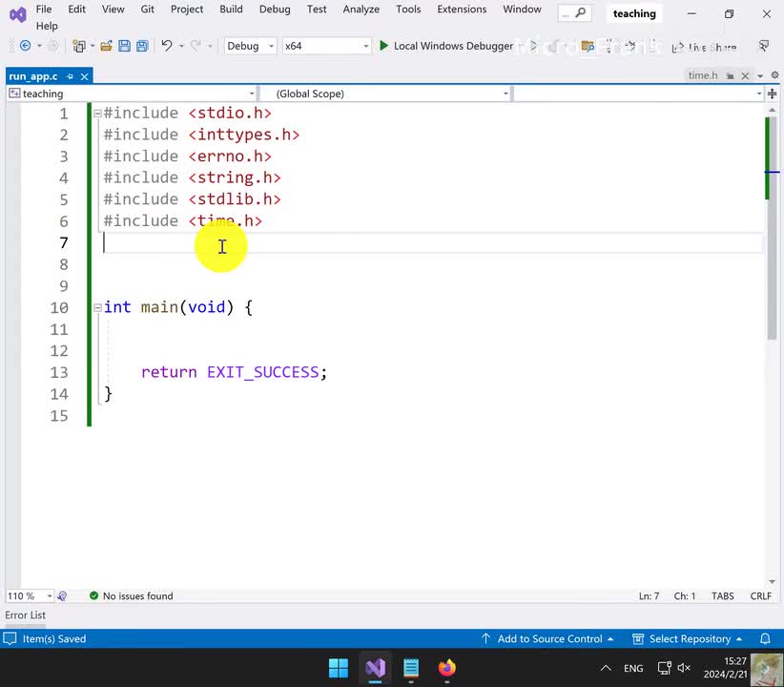
Task: Click the Save All icon
Action: [x=142, y=46]
